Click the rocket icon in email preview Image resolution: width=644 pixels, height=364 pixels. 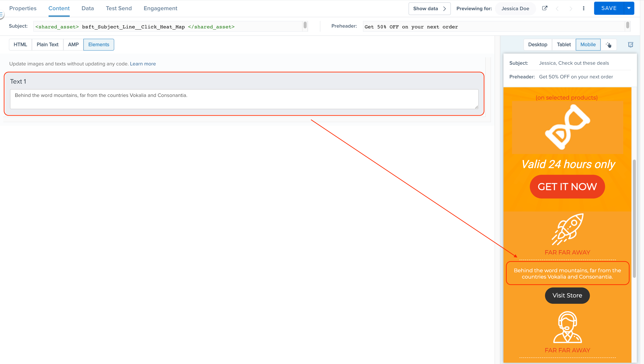(567, 229)
